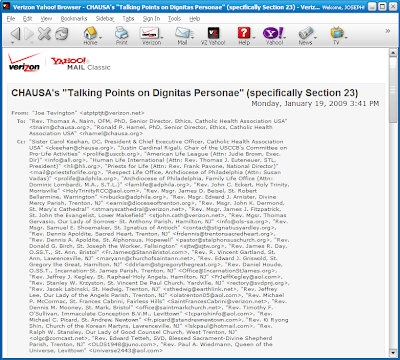Image resolution: width=400 pixels, height=360 pixels.
Task: Minimize the Verizon Yahoo! Browser window
Action: [x=373, y=6]
